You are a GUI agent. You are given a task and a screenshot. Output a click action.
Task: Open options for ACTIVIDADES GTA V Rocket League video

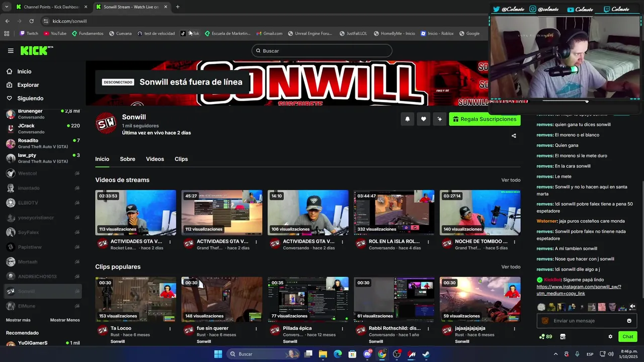170,242
